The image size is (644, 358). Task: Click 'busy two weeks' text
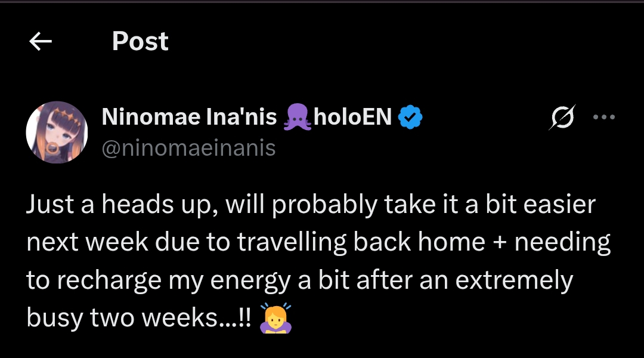pyautogui.click(x=122, y=318)
